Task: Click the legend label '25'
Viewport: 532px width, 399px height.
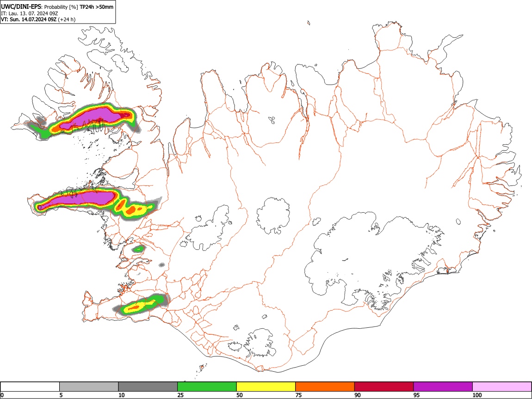Action: point(180,395)
